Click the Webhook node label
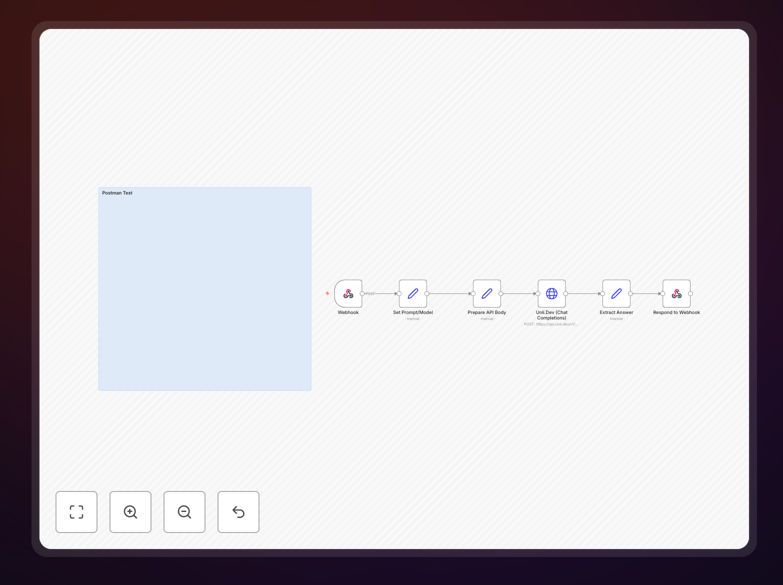The width and height of the screenshot is (783, 585). point(348,312)
